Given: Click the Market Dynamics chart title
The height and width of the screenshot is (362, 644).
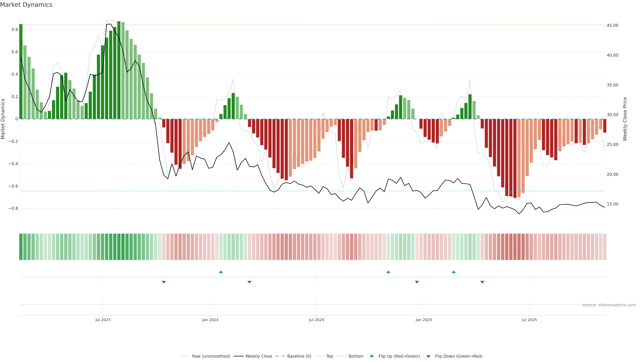Looking at the screenshot, I should 26,5.
